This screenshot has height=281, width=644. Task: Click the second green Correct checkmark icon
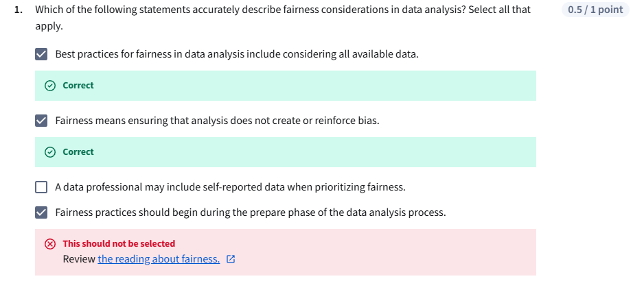[x=49, y=152]
